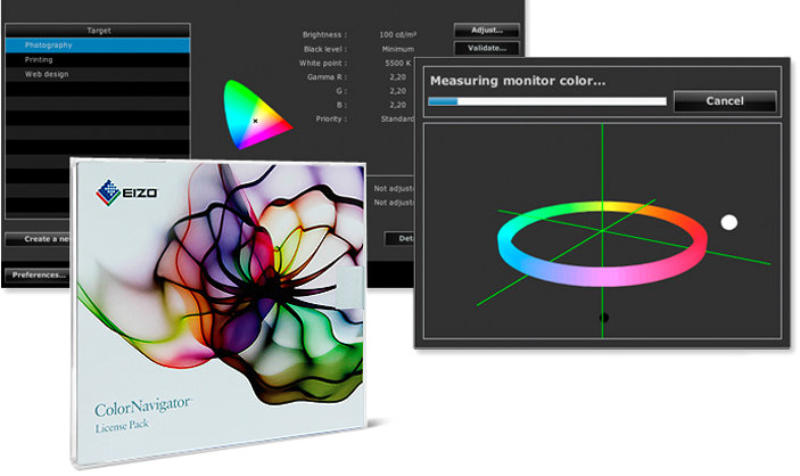Open Preferences... in the main window
This screenshot has height=476, width=800.
pyautogui.click(x=37, y=275)
